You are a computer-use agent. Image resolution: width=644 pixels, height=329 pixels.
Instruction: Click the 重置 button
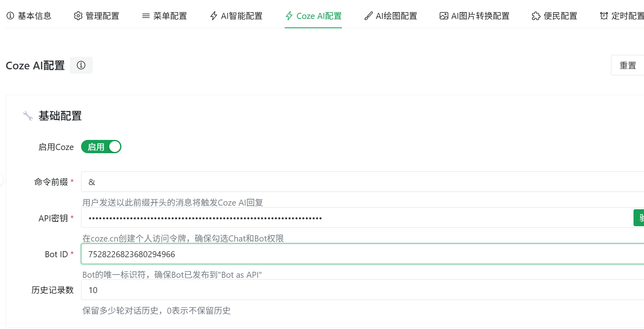[627, 65]
